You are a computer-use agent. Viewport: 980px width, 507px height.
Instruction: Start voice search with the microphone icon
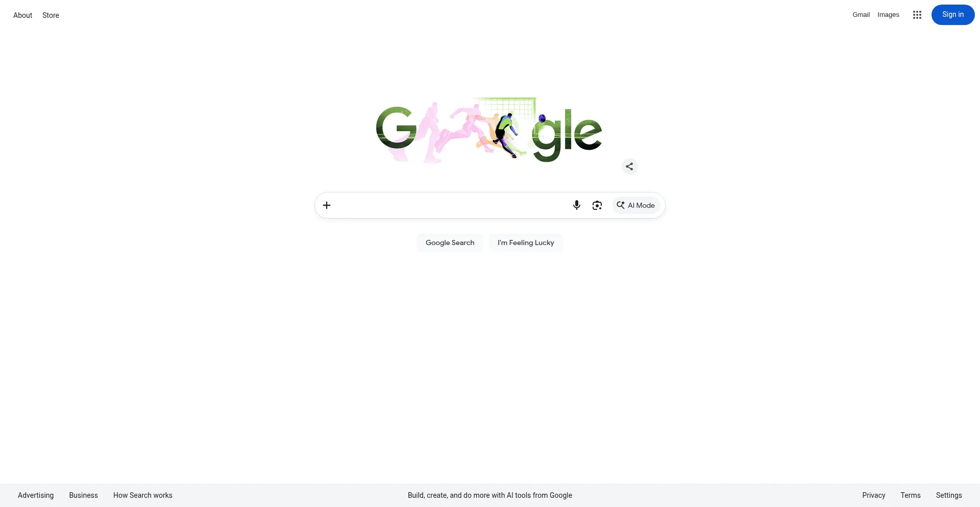click(576, 205)
